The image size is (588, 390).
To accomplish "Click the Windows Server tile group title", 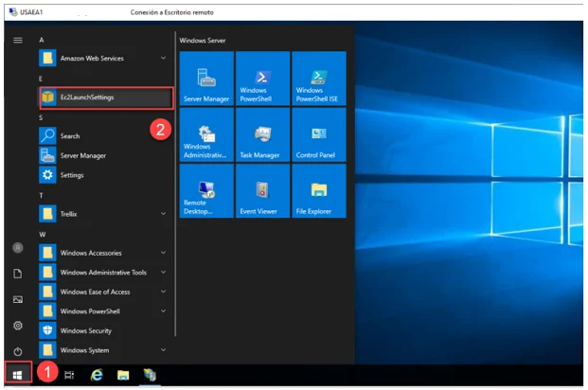I will pyautogui.click(x=203, y=41).
